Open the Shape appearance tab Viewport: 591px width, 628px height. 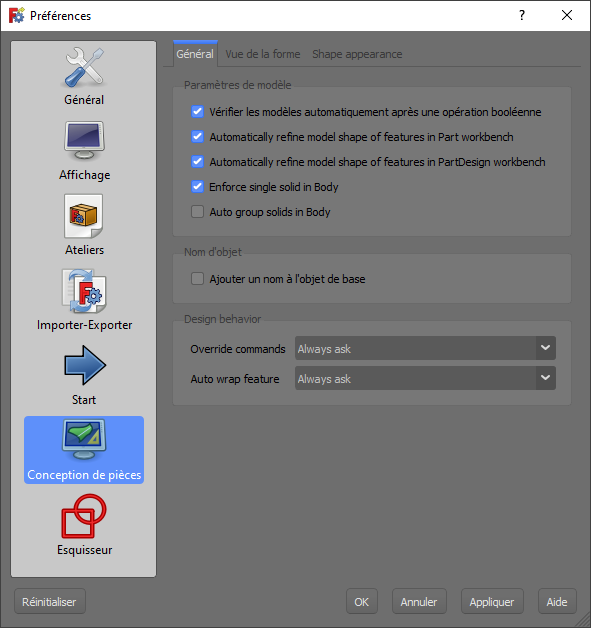(x=357, y=54)
